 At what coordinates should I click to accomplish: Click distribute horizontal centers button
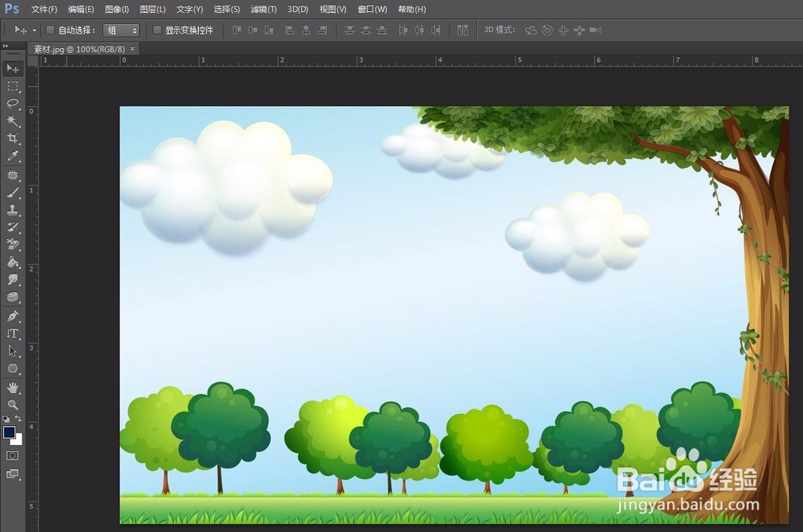tap(419, 30)
